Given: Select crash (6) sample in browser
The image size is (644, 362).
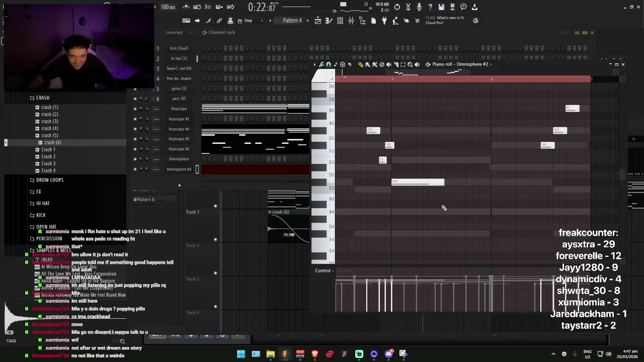Looking at the screenshot, I should tap(52, 142).
